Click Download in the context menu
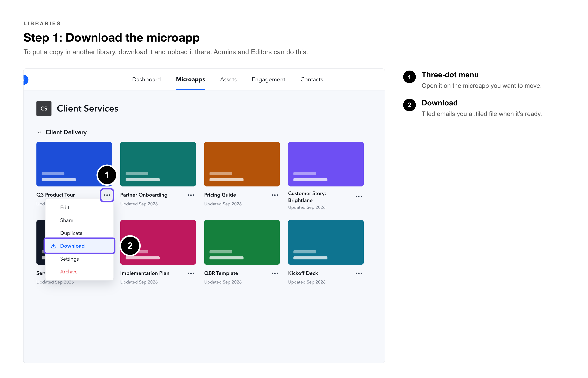The width and height of the screenshot is (588, 378). click(79, 246)
